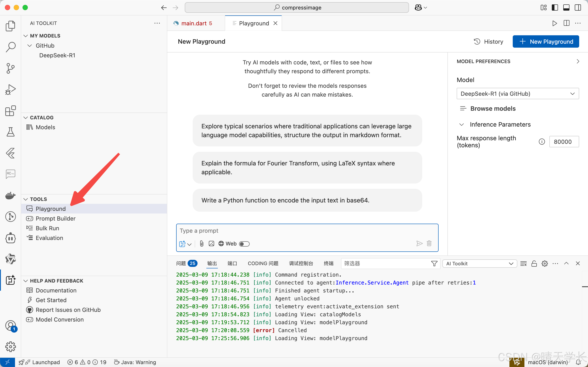Split the editor with the split icon
The image size is (588, 367).
pyautogui.click(x=566, y=23)
